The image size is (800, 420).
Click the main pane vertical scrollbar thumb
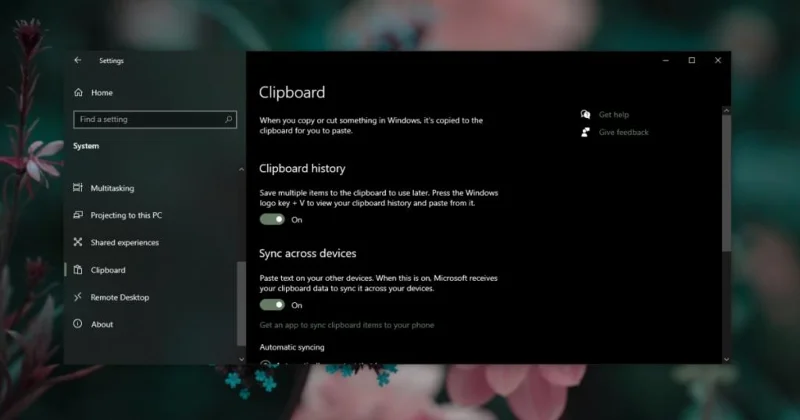pos(727,183)
